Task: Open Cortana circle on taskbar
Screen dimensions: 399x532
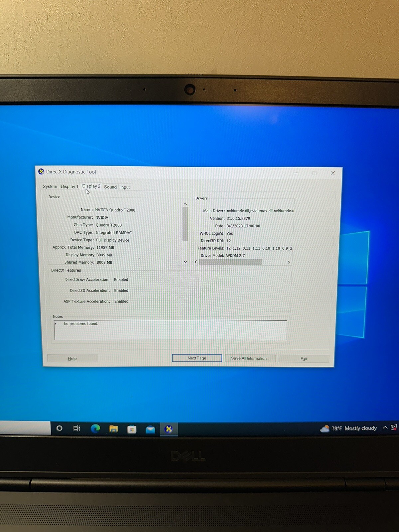Action: point(59,428)
